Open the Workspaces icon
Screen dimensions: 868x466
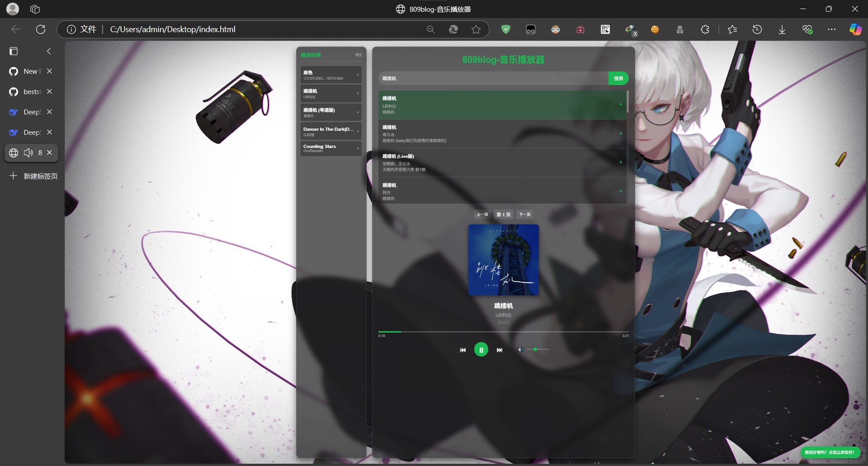(x=35, y=9)
